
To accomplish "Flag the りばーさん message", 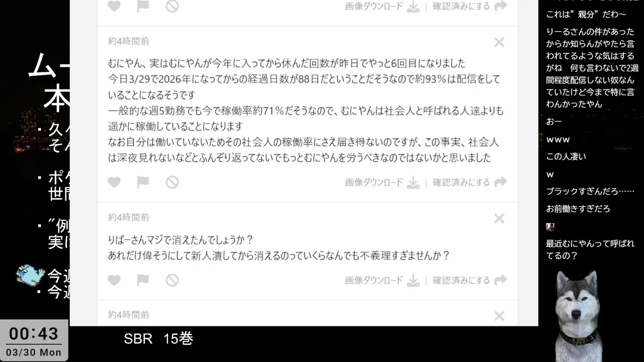I will pyautogui.click(x=143, y=280).
